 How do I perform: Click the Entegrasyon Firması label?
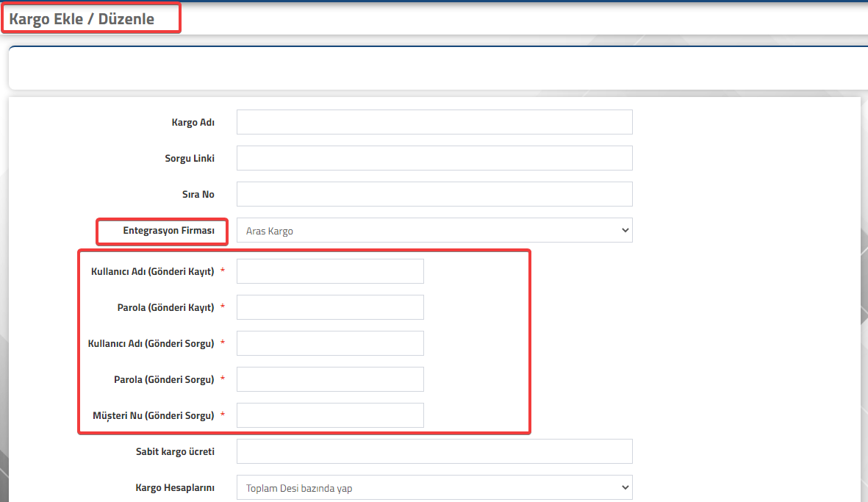point(169,230)
